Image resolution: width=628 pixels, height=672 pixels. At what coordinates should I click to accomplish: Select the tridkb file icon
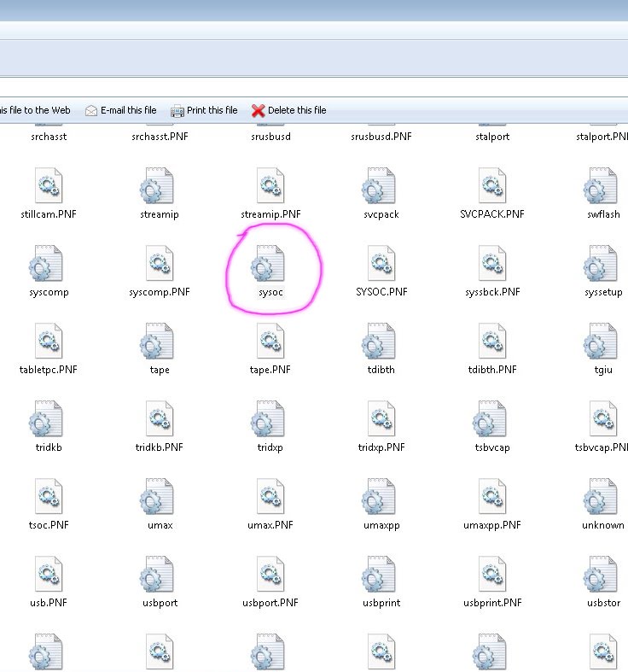[x=46, y=418]
